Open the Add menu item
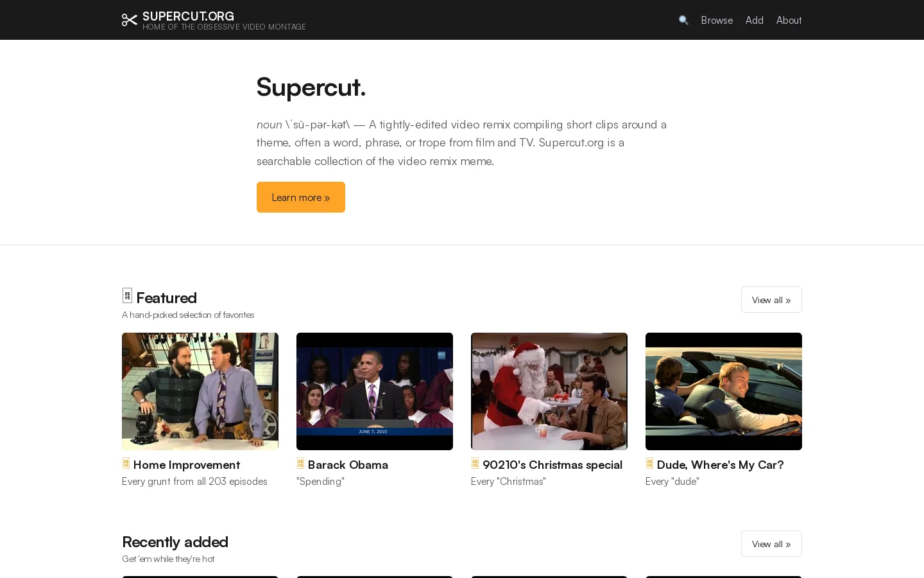 coord(755,20)
